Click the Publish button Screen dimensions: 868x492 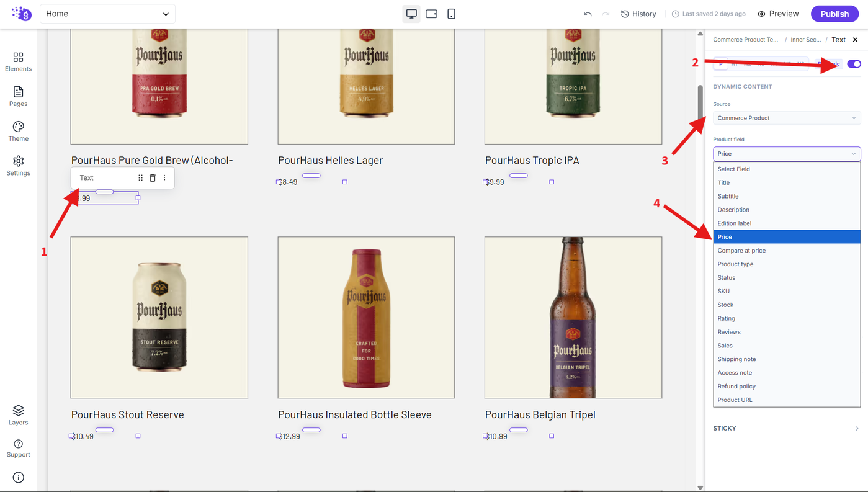point(834,14)
